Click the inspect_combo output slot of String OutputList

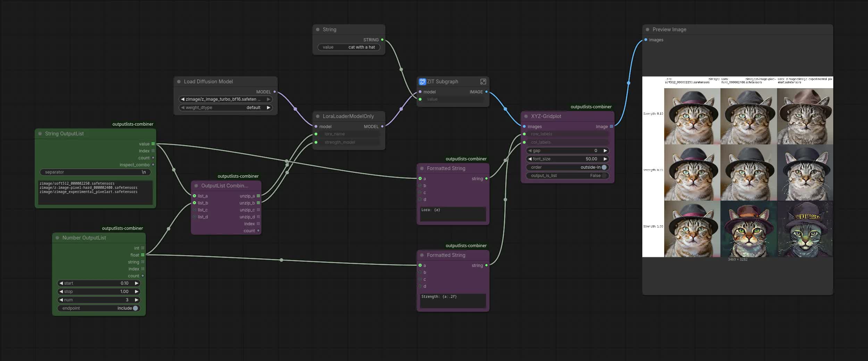point(153,165)
